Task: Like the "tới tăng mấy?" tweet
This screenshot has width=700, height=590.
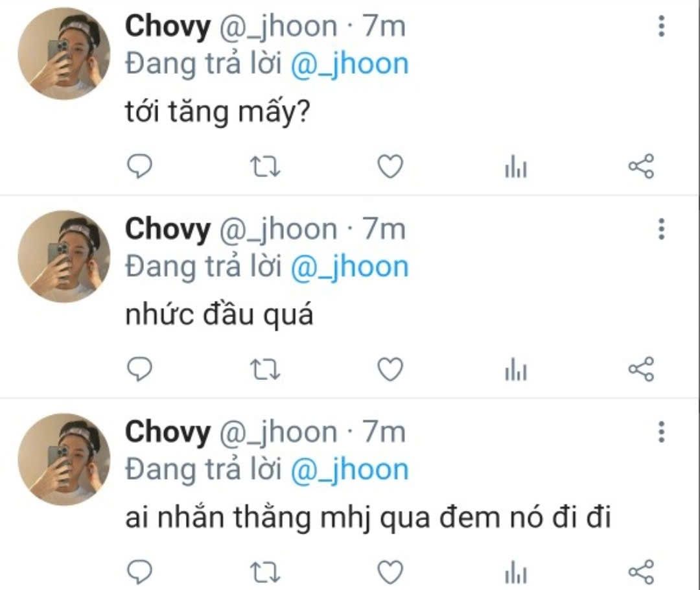Action: (390, 166)
